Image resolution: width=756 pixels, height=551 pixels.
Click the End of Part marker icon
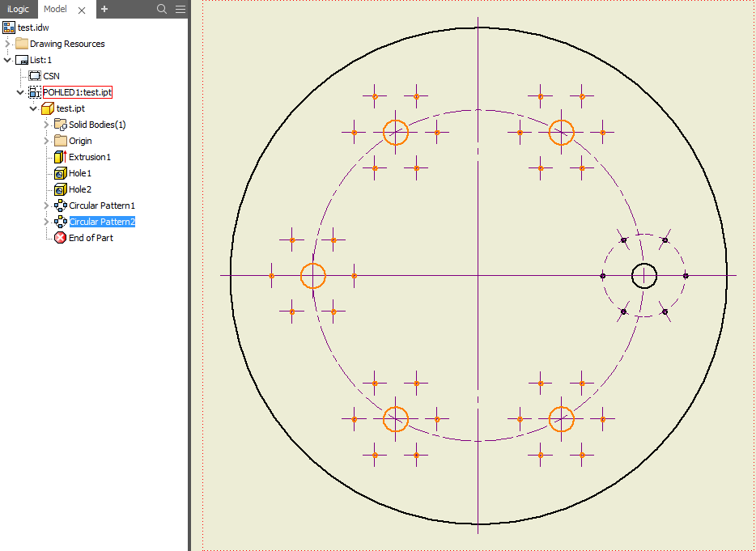[x=60, y=238]
